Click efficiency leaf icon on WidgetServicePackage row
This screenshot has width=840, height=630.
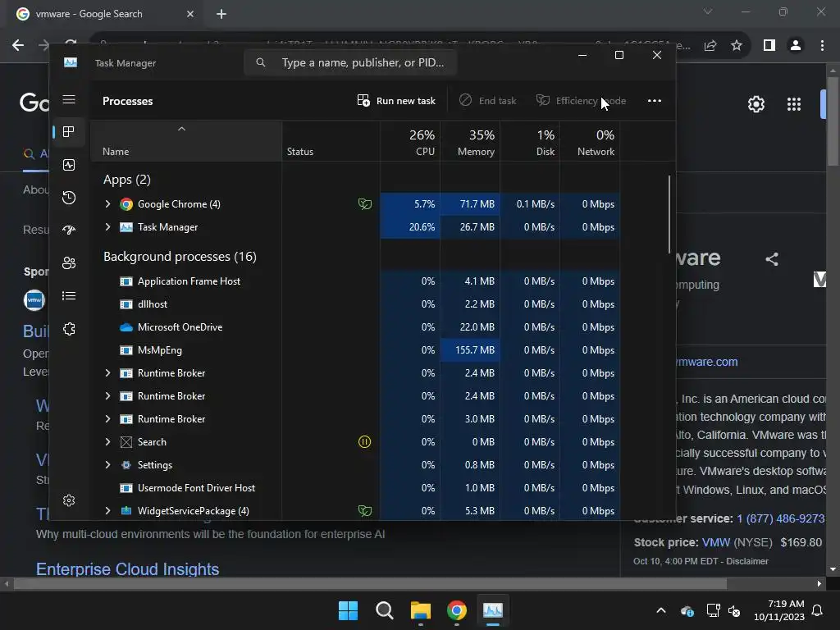[365, 510]
